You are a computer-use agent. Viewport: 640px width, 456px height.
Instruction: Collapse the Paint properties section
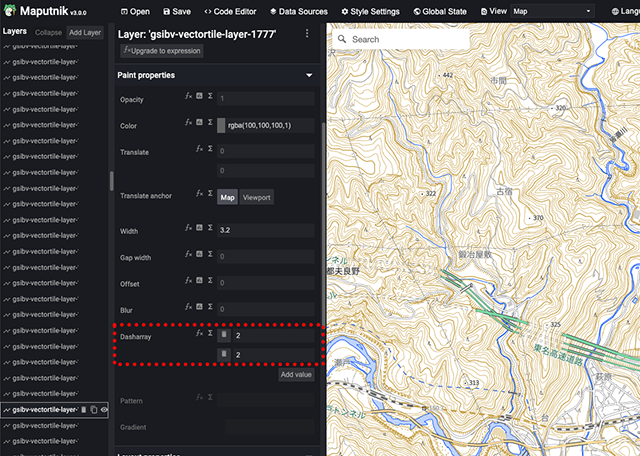coord(309,75)
